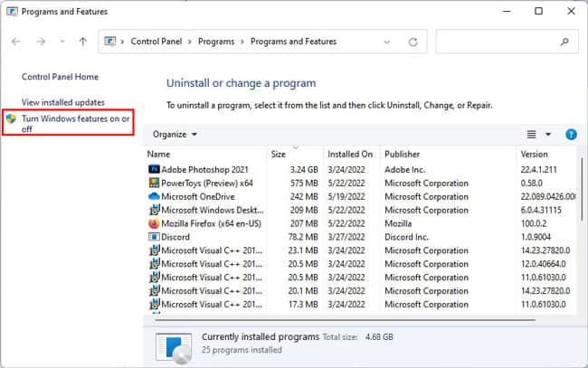Click the Mozilla publisher cell

click(x=398, y=223)
